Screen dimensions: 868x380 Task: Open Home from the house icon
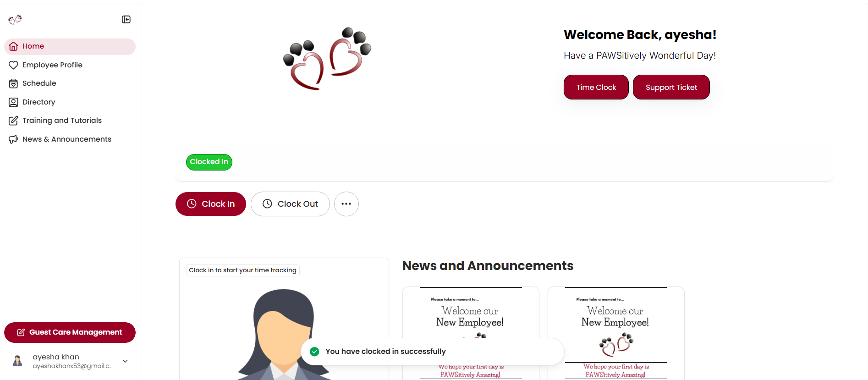pos(13,46)
